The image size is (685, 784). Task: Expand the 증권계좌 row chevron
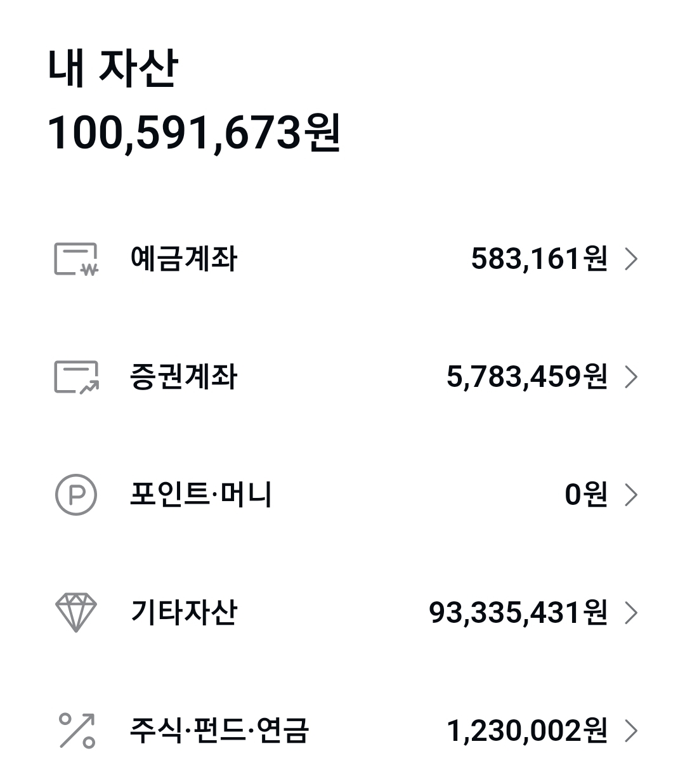(630, 377)
